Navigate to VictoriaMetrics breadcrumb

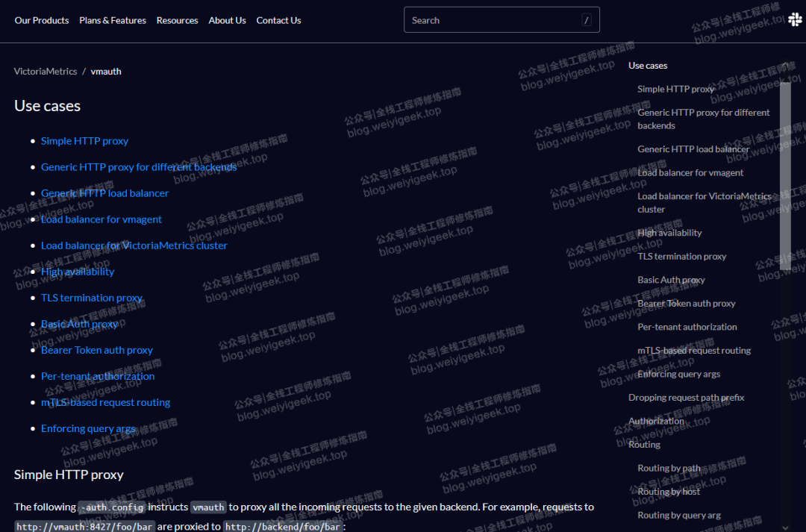click(x=46, y=72)
